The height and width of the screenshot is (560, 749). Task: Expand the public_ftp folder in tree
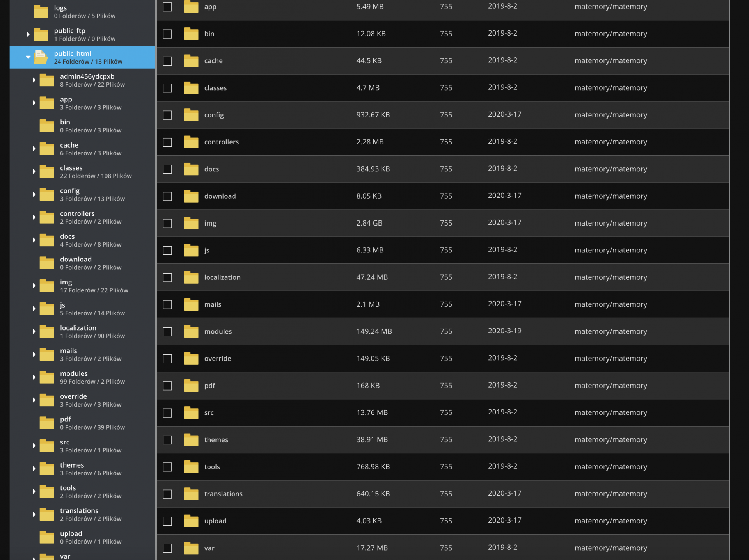coord(28,34)
